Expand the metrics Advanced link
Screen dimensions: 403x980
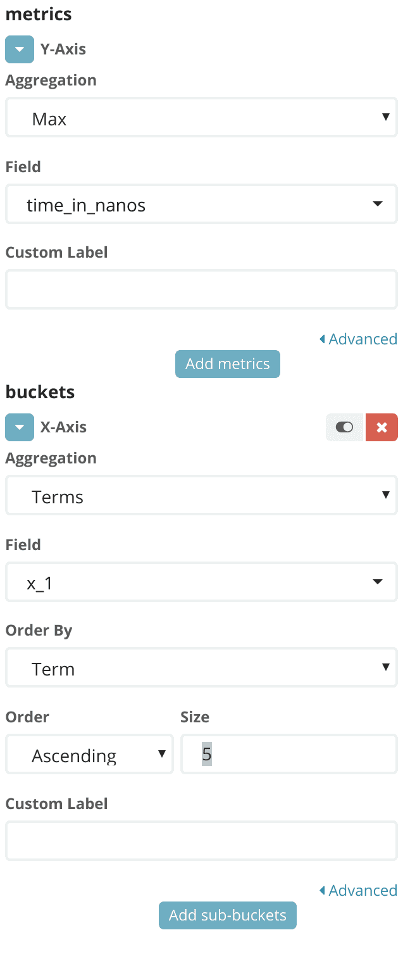coord(363,339)
